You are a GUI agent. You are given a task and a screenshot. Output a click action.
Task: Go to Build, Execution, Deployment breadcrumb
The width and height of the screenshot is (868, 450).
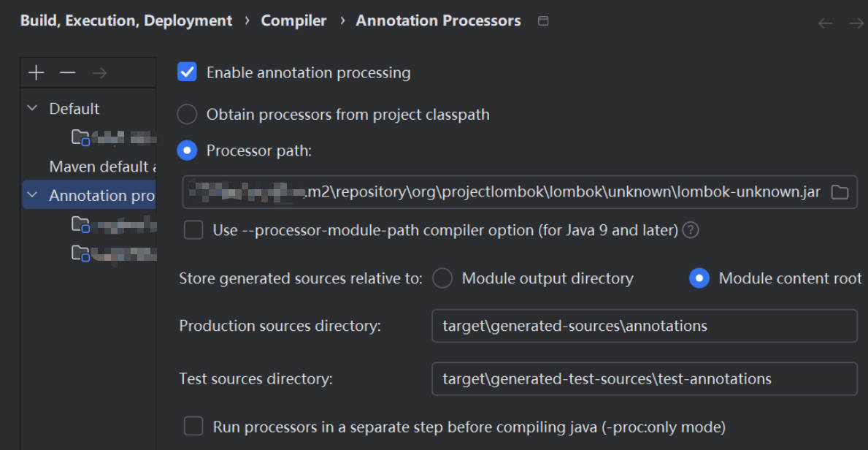click(x=126, y=20)
